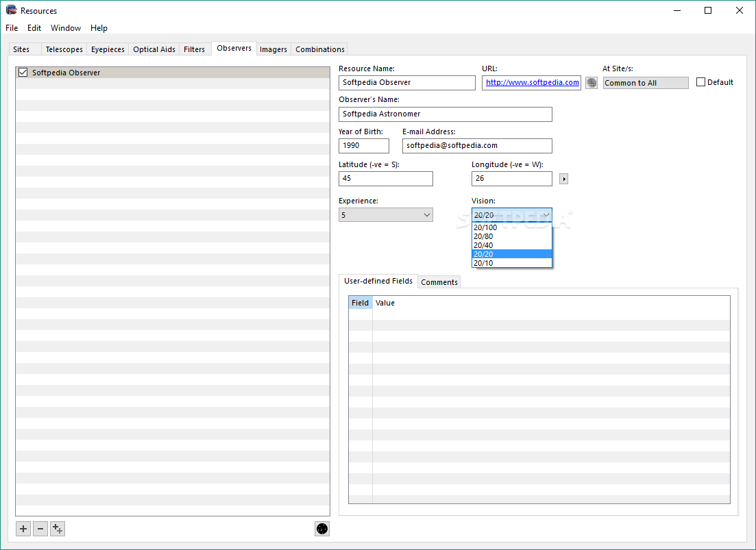
Task: Open URL with the globe icon
Action: tap(592, 83)
